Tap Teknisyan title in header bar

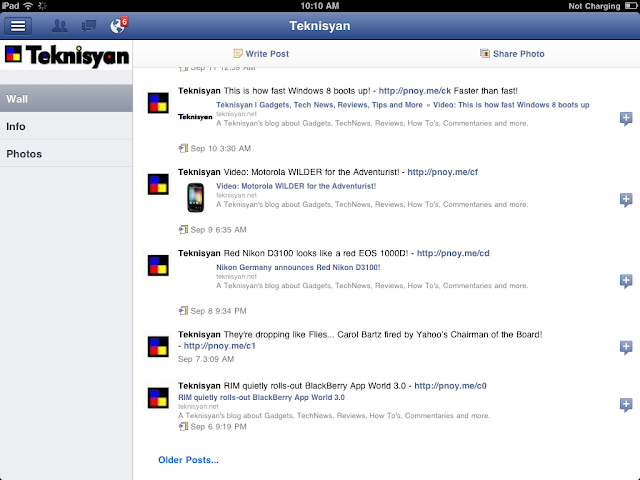click(x=320, y=26)
